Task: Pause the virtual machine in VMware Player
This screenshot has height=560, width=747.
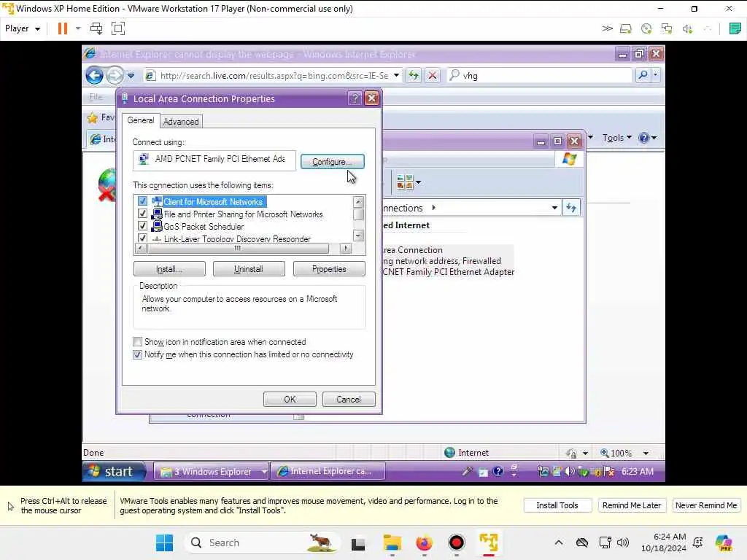Action: (63, 28)
